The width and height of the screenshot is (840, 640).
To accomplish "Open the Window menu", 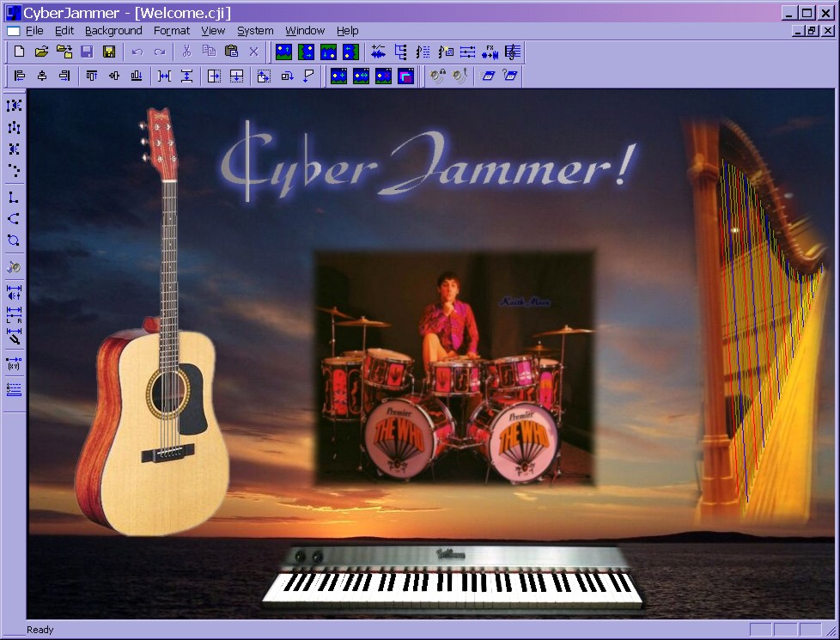I will pyautogui.click(x=305, y=31).
